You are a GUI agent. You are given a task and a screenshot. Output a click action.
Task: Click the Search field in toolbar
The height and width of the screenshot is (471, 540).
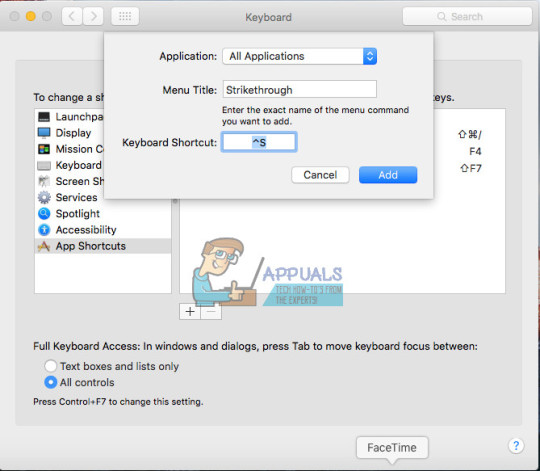point(467,16)
